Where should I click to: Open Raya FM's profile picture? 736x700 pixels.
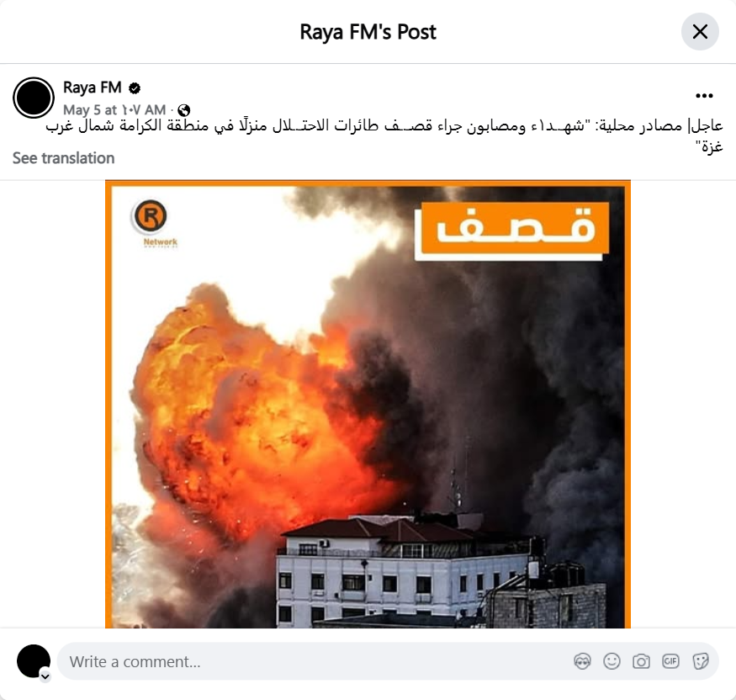click(x=34, y=98)
